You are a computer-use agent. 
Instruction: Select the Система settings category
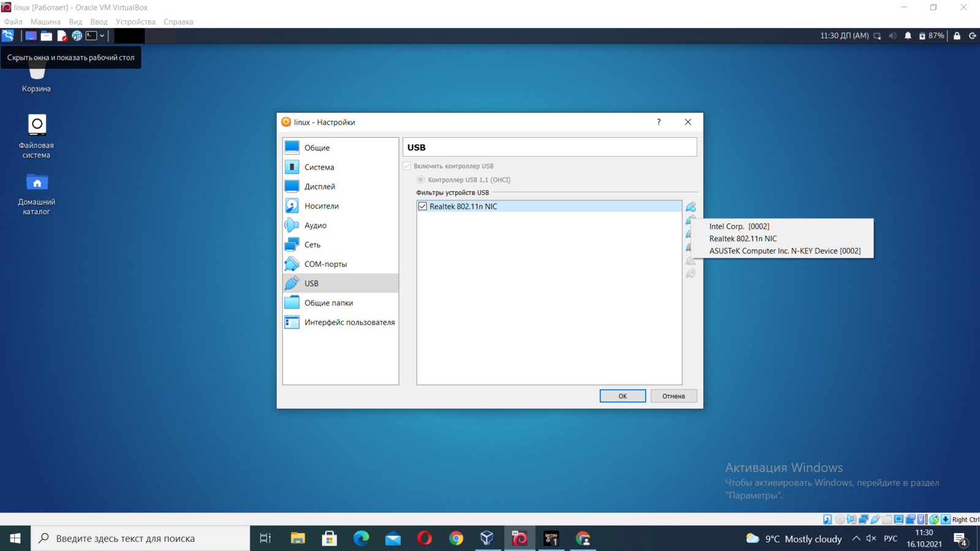coord(341,167)
